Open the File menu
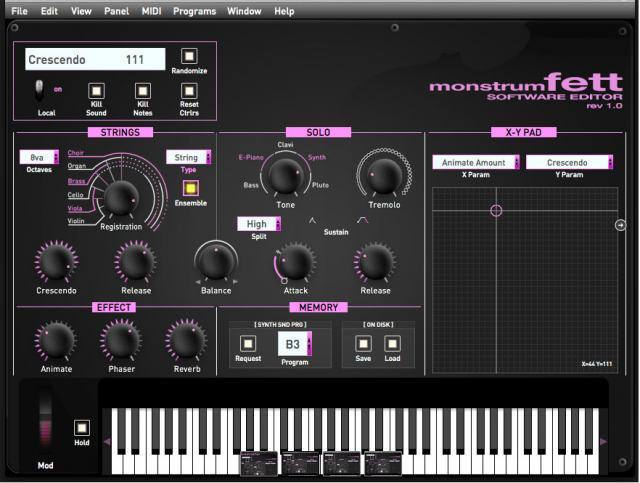This screenshot has height=483, width=640. pos(19,11)
